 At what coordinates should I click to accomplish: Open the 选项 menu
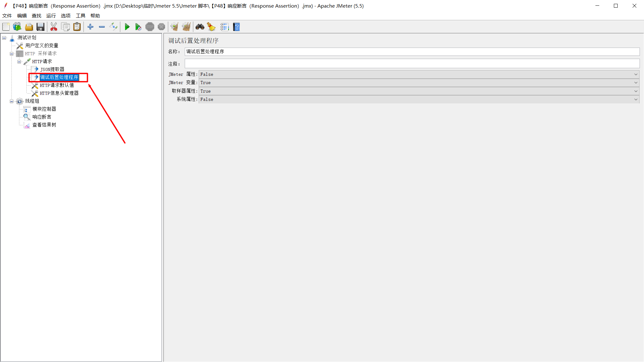65,16
